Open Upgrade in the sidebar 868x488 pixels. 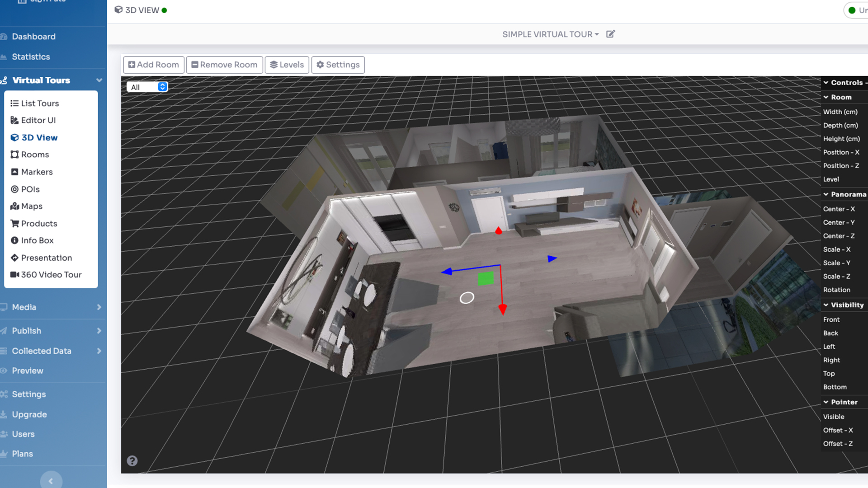tap(29, 415)
